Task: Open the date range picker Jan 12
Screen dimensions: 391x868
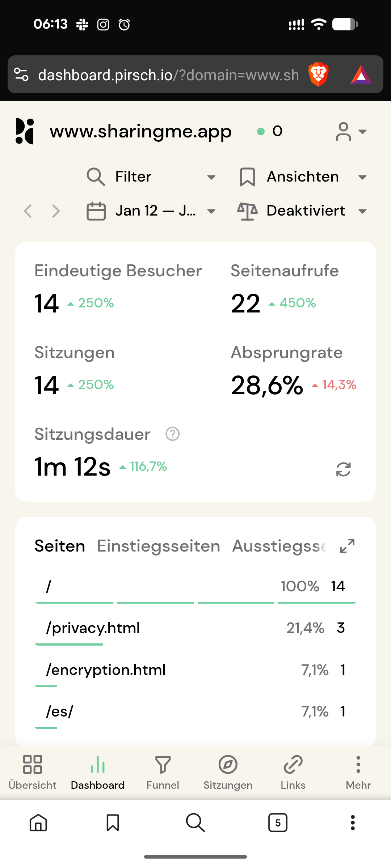Action: coord(151,211)
